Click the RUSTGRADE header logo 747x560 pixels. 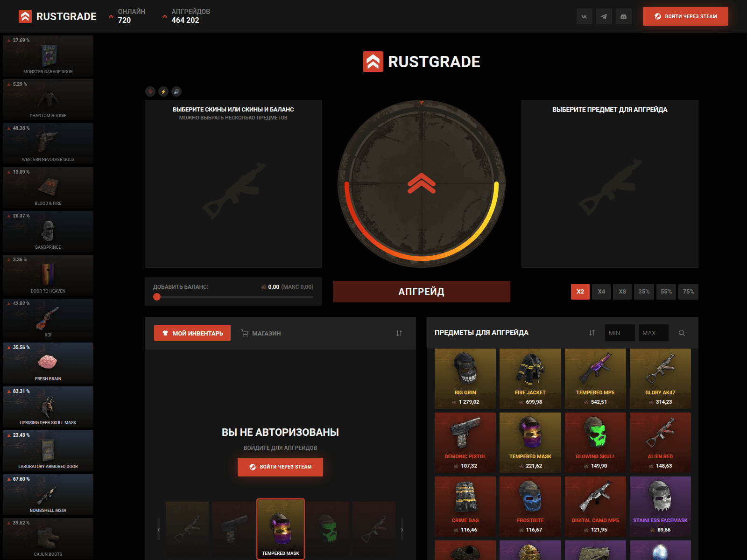pos(57,16)
